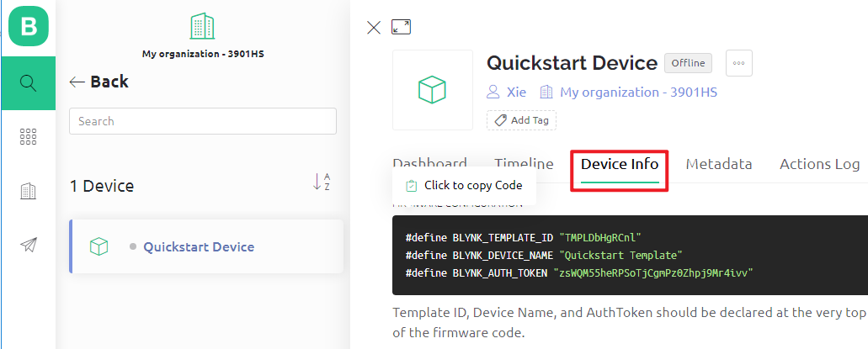The height and width of the screenshot is (349, 868).
Task: Select Quickstart Device in the device list
Action: click(206, 246)
